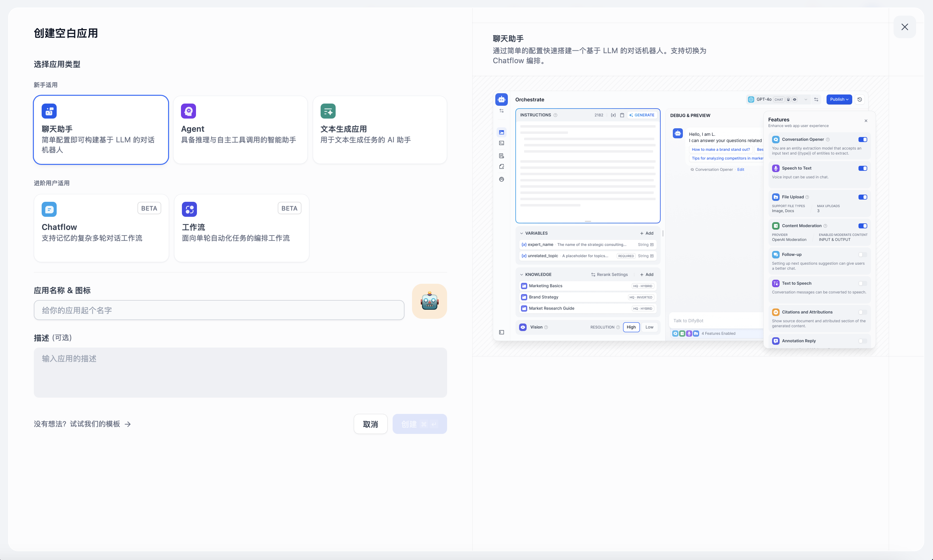Click the green 文本生成应用 icon

[x=328, y=111]
